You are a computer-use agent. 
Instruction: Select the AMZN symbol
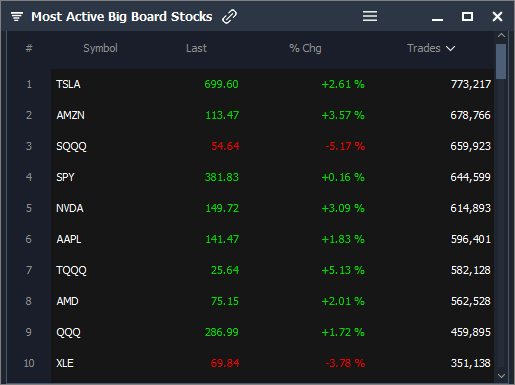(x=70, y=115)
